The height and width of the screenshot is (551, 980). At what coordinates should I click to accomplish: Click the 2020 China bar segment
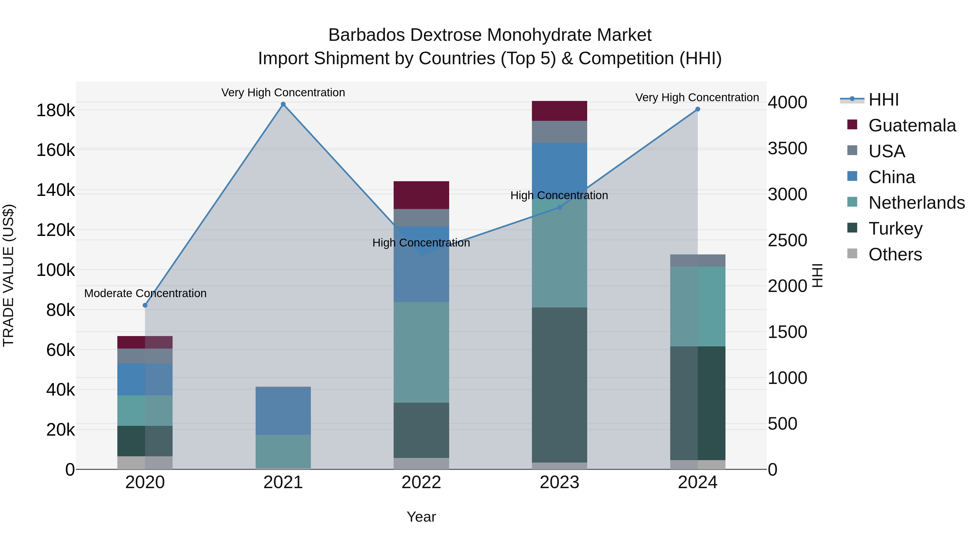tap(145, 380)
